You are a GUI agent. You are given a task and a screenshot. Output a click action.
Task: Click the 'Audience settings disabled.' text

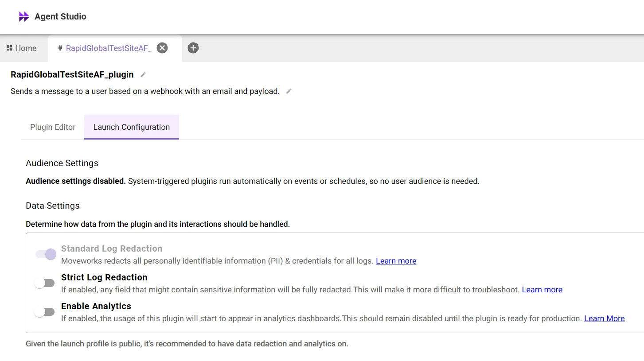(76, 181)
